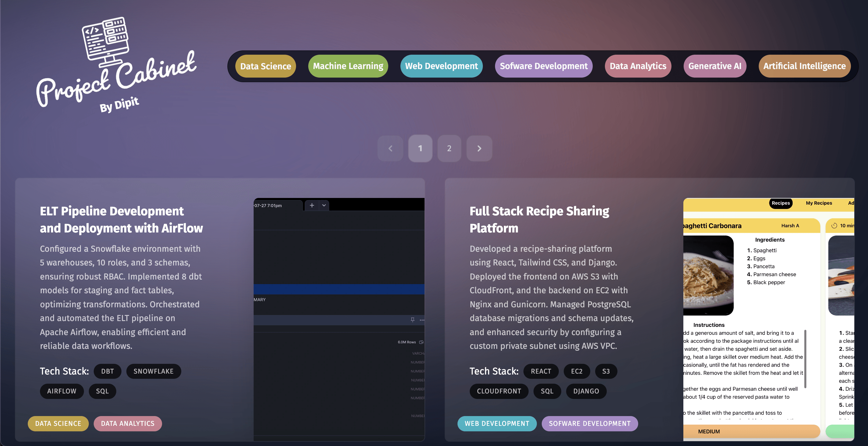Click My Recipes tab in recipe preview

pyautogui.click(x=819, y=203)
